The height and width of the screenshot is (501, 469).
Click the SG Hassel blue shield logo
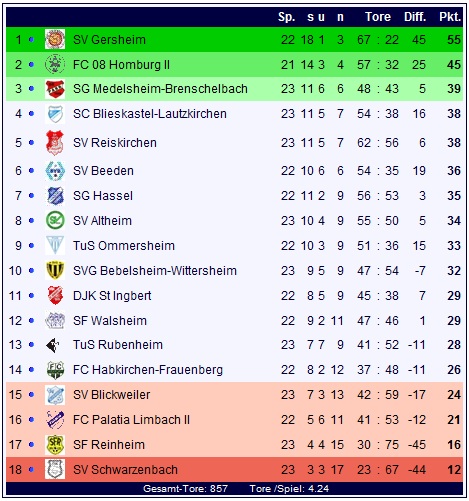coord(55,195)
